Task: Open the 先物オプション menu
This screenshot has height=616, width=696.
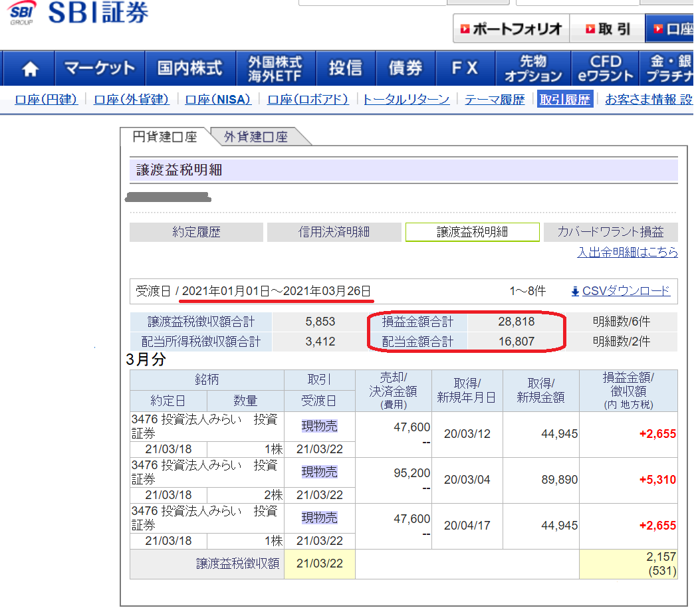Action: tap(533, 68)
